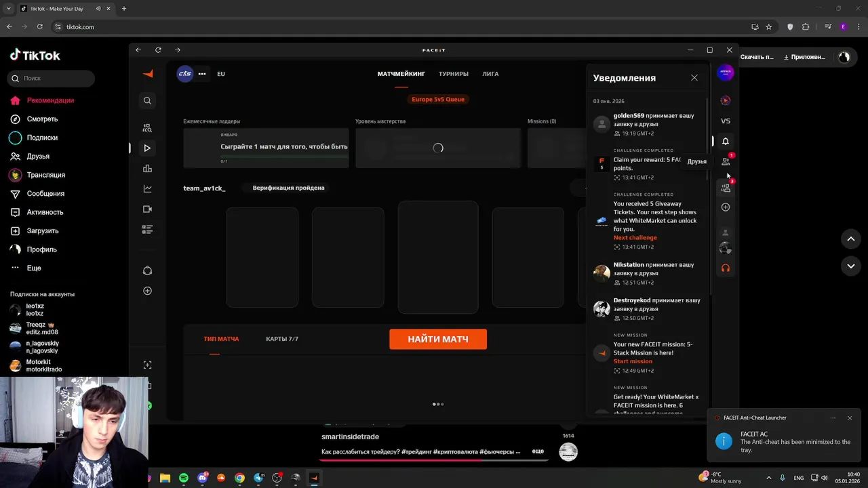The height and width of the screenshot is (488, 868).
Task: Open options menu on FACEIT Anti-Cheat toast
Action: (x=833, y=418)
